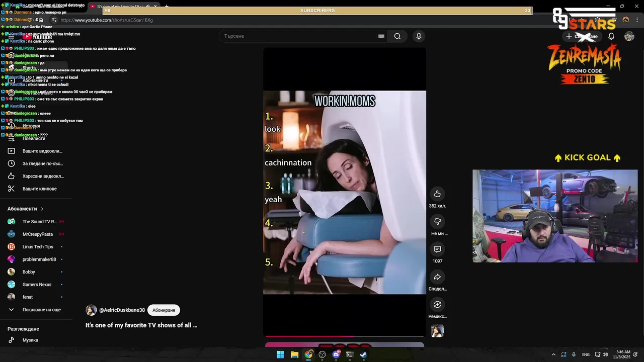Share the Short (Споделяне)
Image resolution: width=644 pixels, height=362 pixels.
(437, 277)
